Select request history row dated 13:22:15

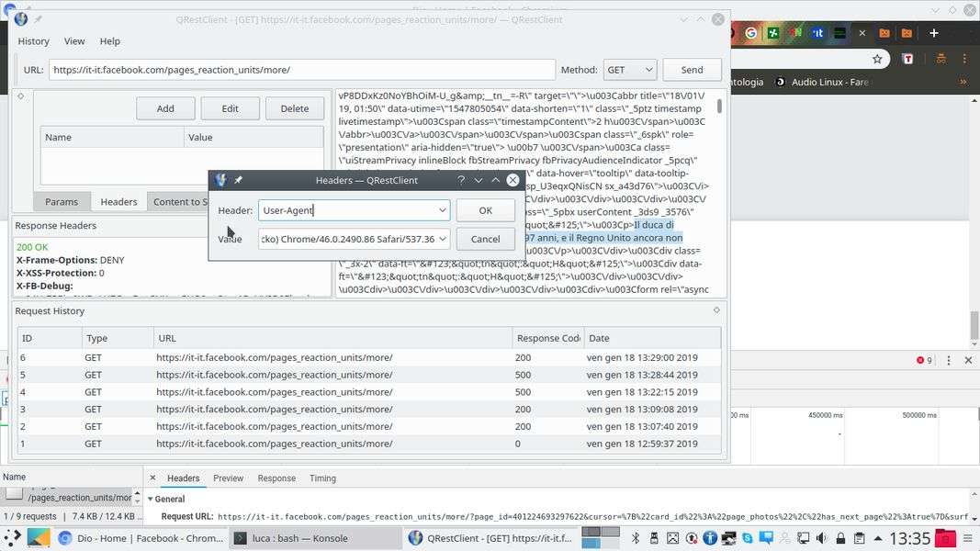tap(368, 392)
